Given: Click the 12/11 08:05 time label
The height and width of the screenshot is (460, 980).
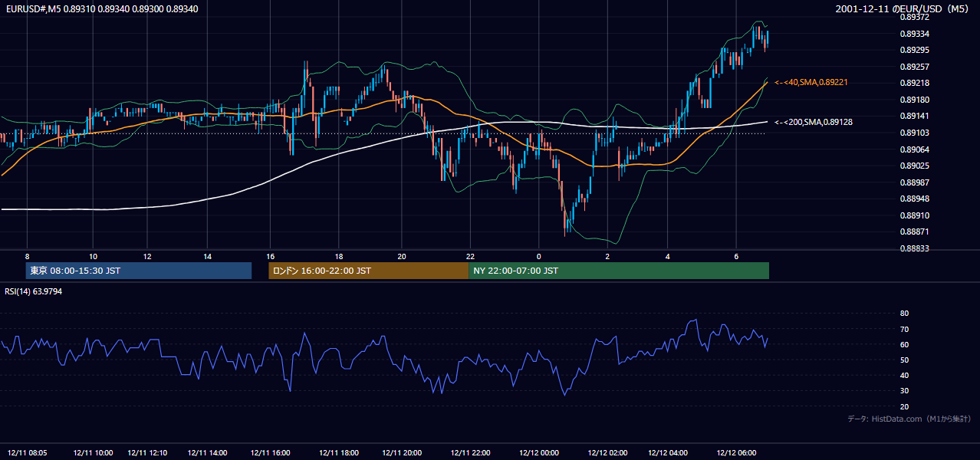Looking at the screenshot, I should click(x=28, y=452).
